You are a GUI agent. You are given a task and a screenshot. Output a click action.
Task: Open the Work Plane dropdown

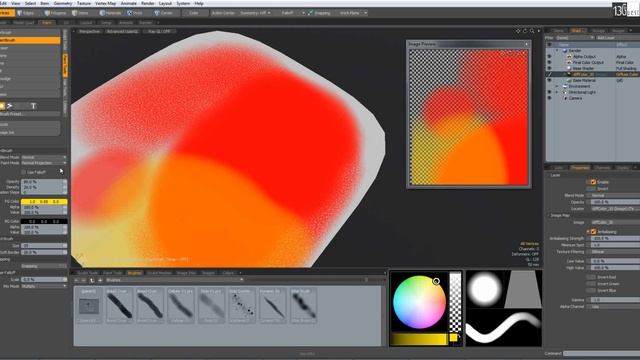[352, 13]
